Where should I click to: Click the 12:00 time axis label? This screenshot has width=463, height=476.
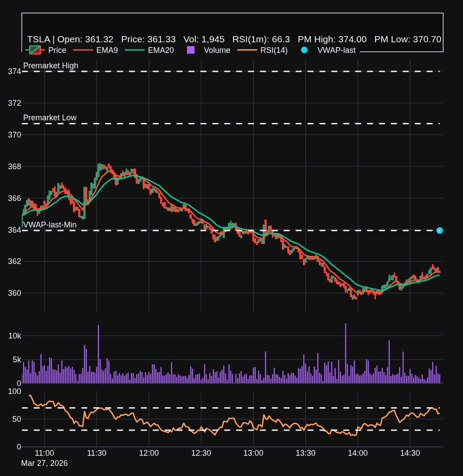[149, 453]
